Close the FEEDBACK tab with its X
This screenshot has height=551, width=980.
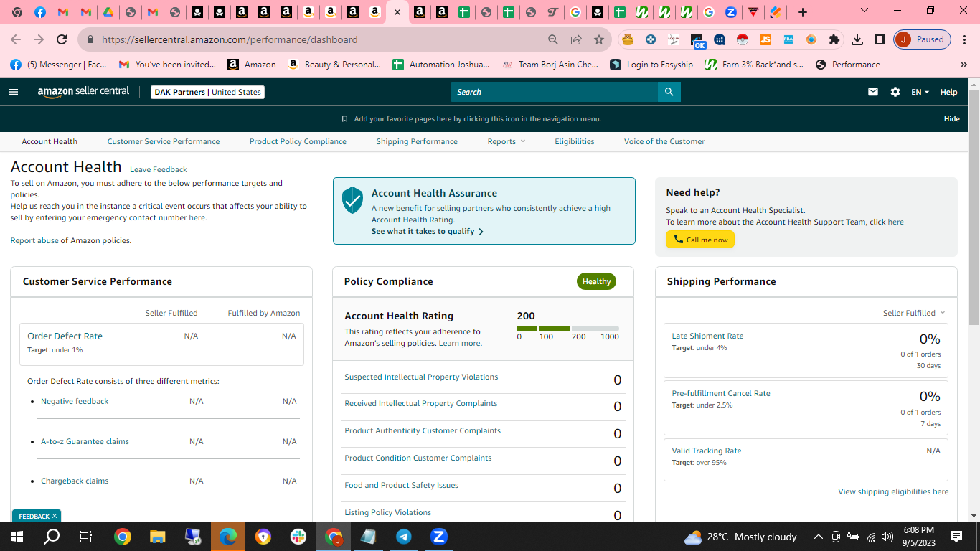[x=55, y=516]
